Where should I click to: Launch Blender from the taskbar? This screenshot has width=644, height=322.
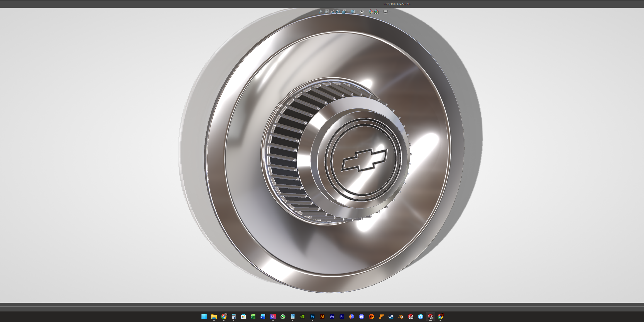point(401,317)
